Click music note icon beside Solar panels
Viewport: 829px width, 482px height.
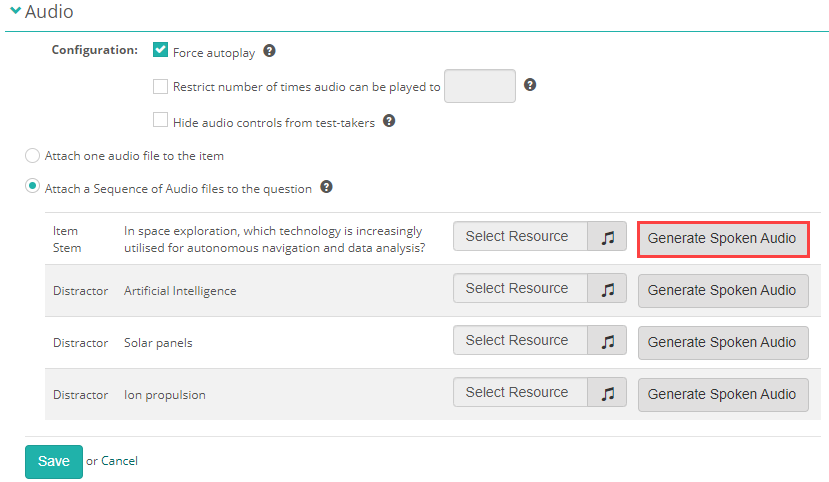(x=607, y=341)
